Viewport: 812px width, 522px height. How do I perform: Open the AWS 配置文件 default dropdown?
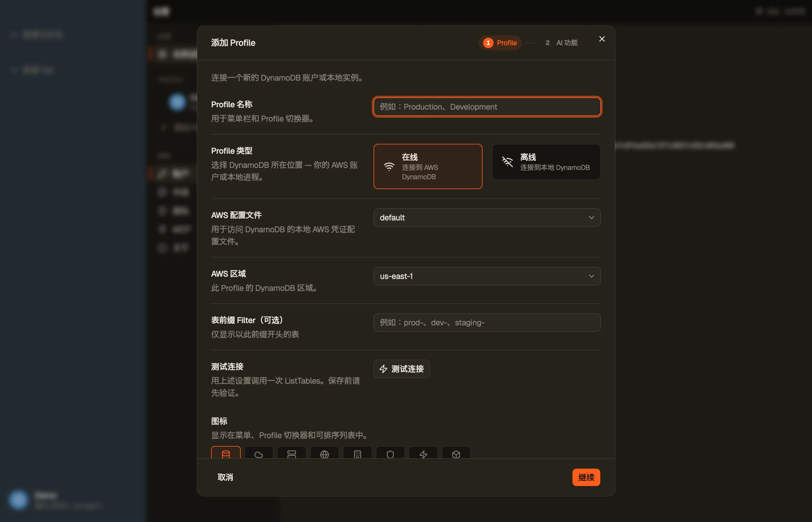click(x=487, y=217)
